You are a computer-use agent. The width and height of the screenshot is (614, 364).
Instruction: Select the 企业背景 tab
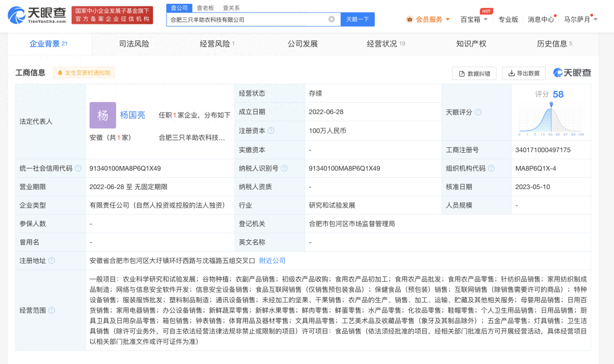click(49, 44)
